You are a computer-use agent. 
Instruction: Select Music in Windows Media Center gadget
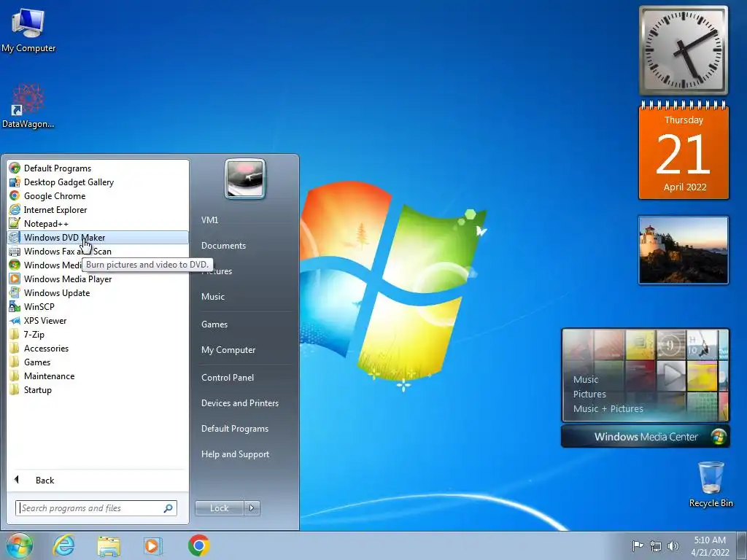(586, 379)
